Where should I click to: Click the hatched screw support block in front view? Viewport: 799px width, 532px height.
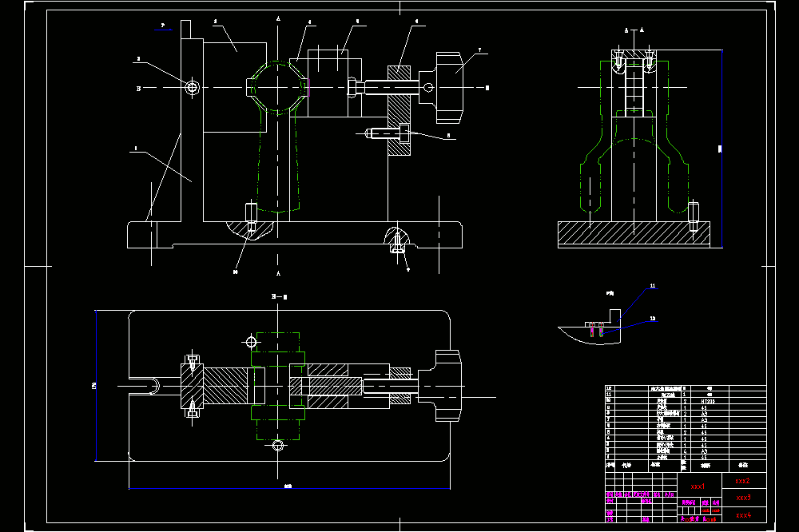coord(399,110)
